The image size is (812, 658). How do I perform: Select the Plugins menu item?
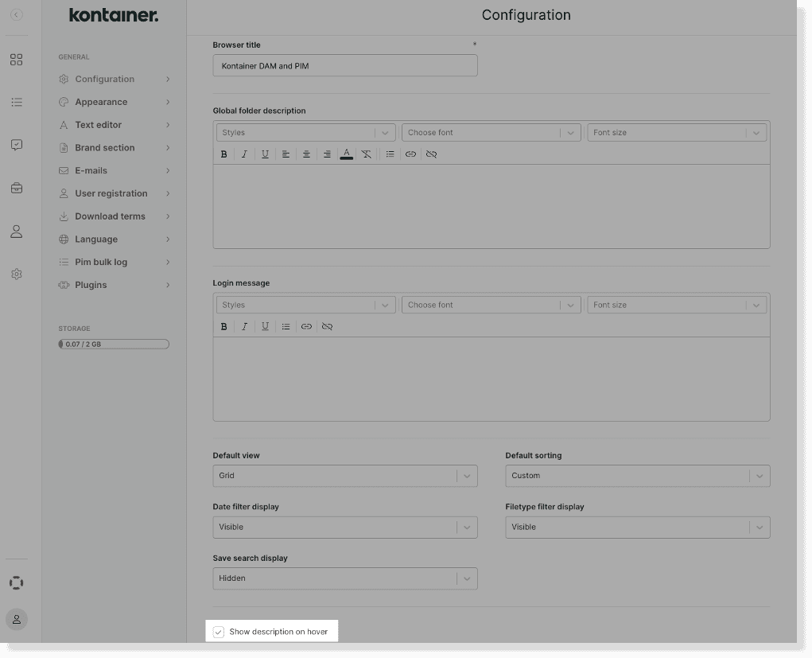[90, 285]
